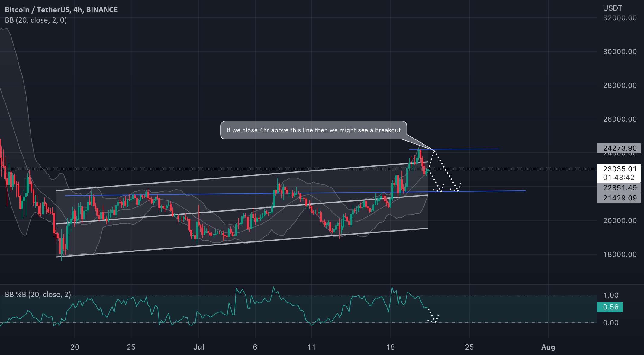Click the Bitcoin / TetherUS symbol title
Screen dimensions: 644x355
[61, 10]
